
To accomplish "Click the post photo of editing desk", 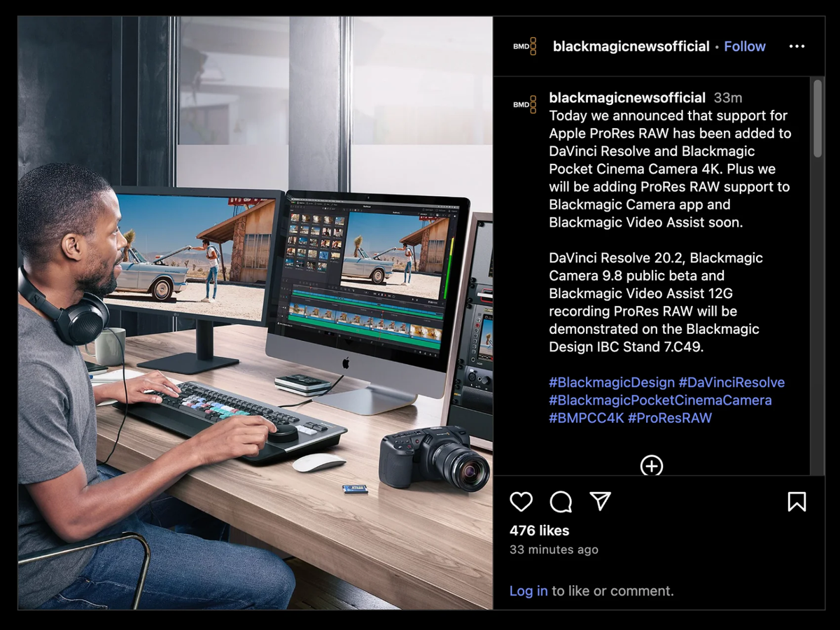I will [255, 313].
